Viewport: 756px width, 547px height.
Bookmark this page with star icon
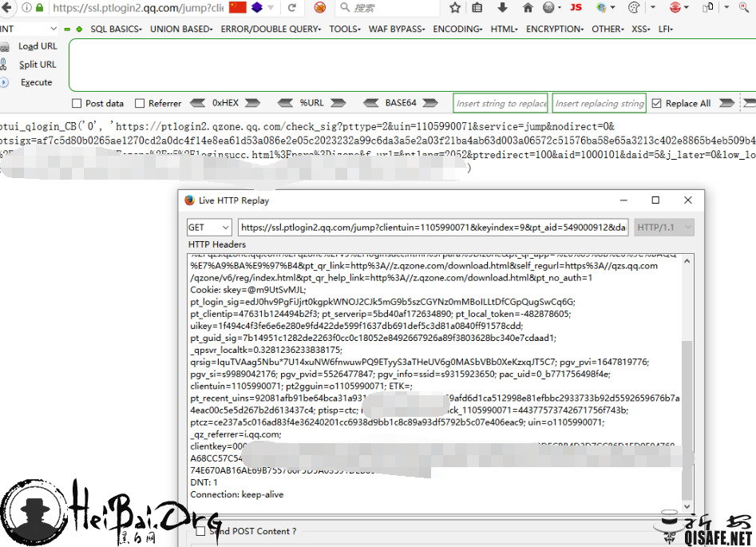click(455, 7)
